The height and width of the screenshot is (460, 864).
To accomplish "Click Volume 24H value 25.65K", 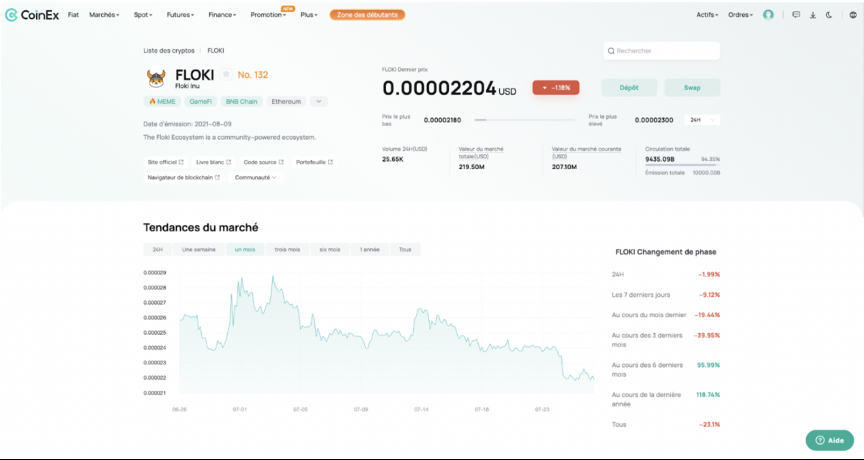I will [x=393, y=159].
